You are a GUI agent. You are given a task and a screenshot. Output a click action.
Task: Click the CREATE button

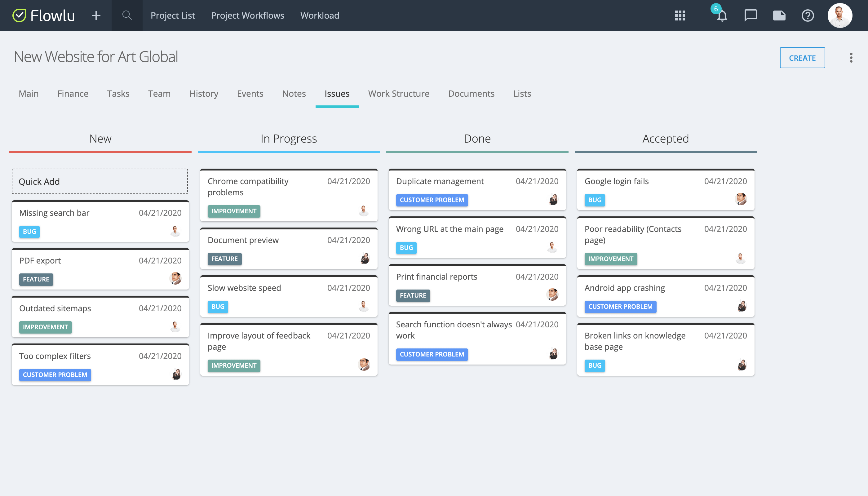click(802, 58)
